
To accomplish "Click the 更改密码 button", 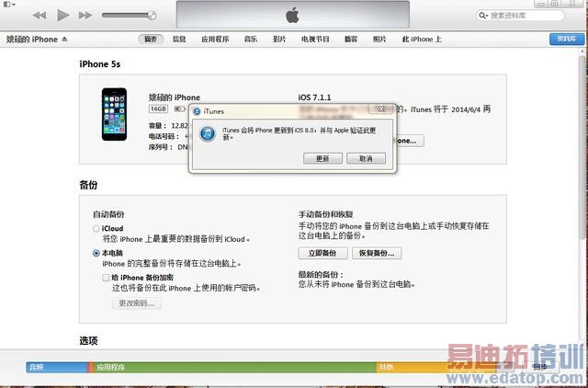I will 137,303.
